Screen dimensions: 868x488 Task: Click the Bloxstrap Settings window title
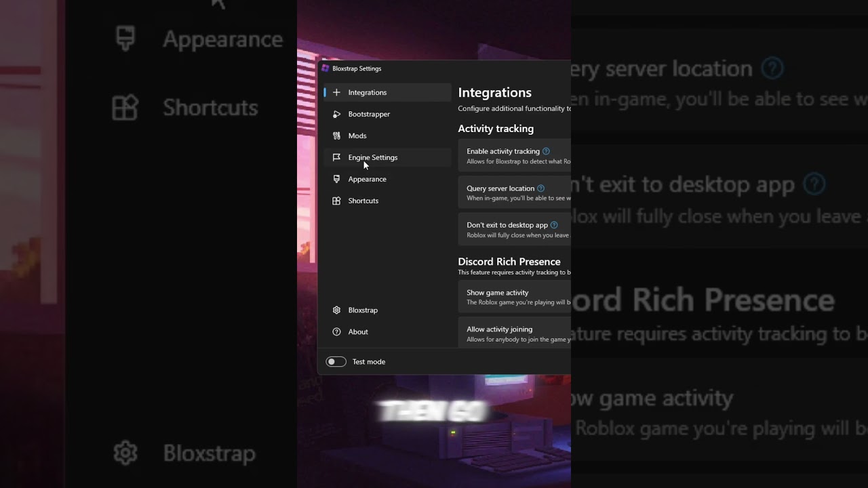point(357,68)
